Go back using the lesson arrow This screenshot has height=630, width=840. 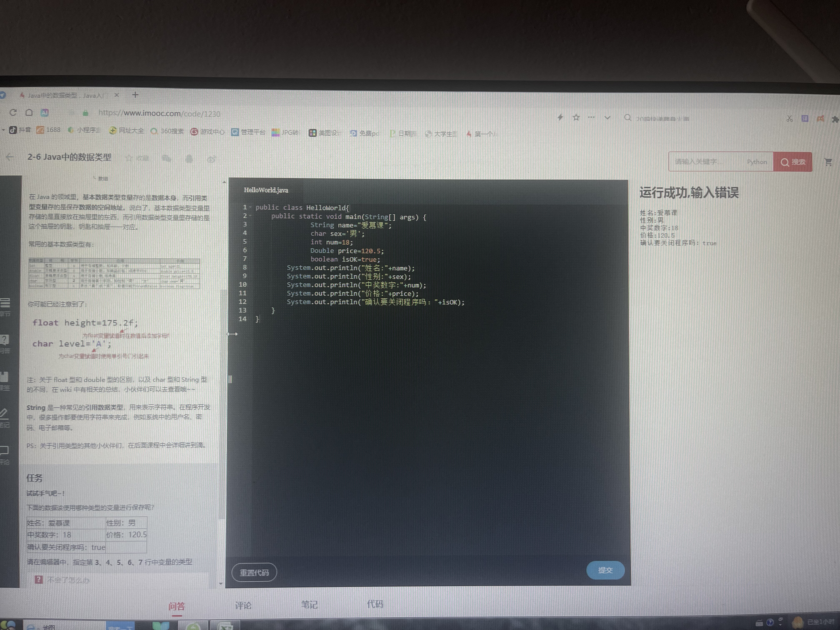click(10, 157)
